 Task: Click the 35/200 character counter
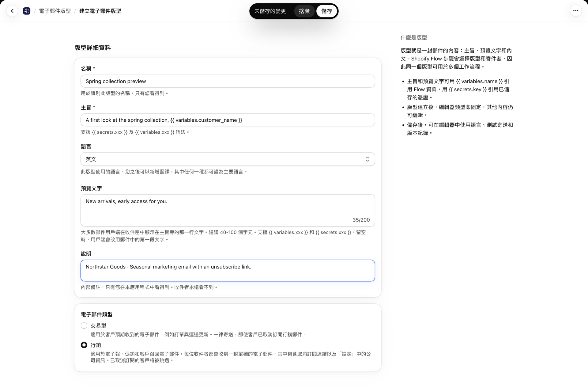[x=361, y=220]
